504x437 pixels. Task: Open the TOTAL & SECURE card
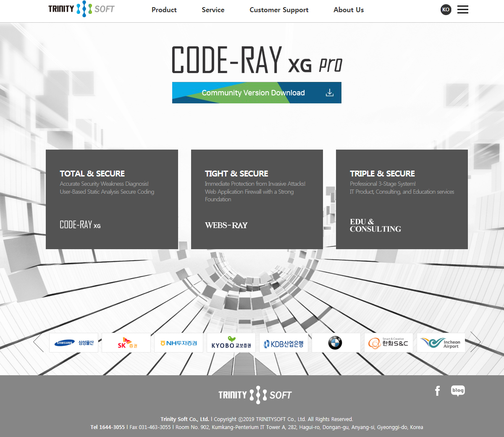[x=112, y=199]
